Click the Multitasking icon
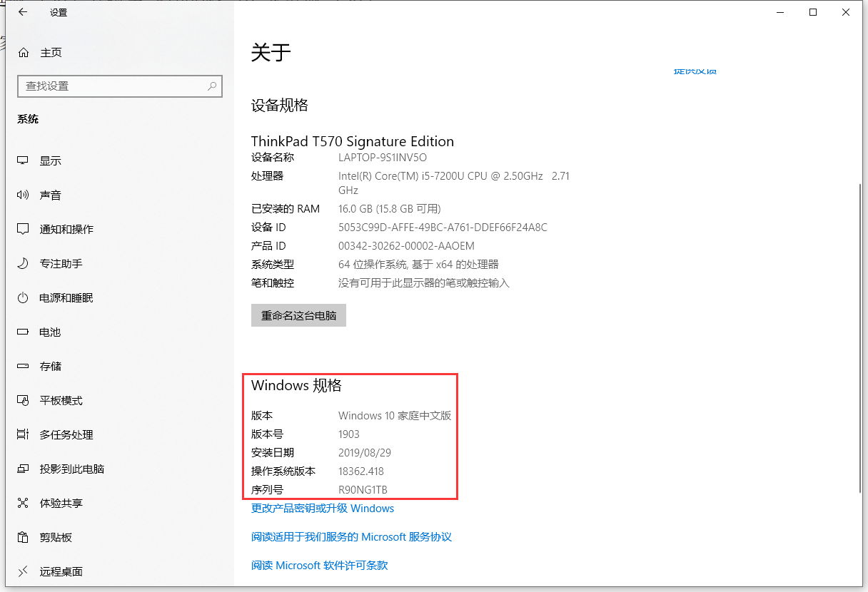 tap(24, 434)
